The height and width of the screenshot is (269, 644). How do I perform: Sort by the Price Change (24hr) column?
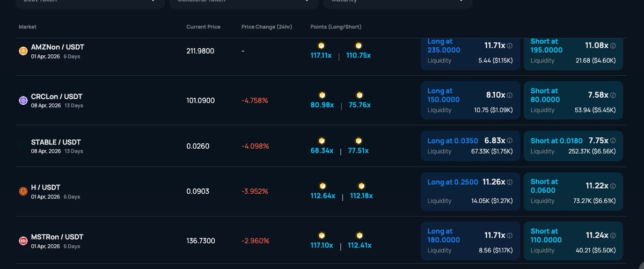[x=267, y=27]
